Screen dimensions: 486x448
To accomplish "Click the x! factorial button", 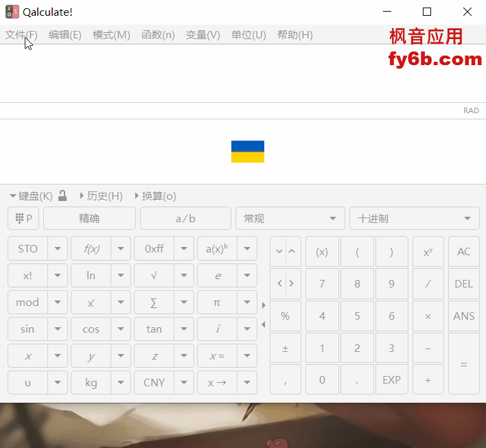I will click(x=27, y=275).
